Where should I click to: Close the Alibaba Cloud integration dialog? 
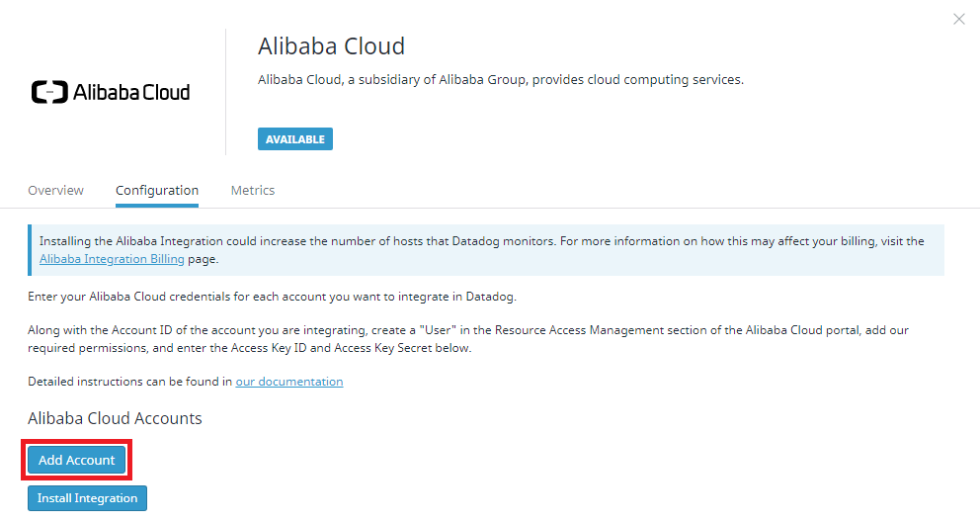coord(958,19)
